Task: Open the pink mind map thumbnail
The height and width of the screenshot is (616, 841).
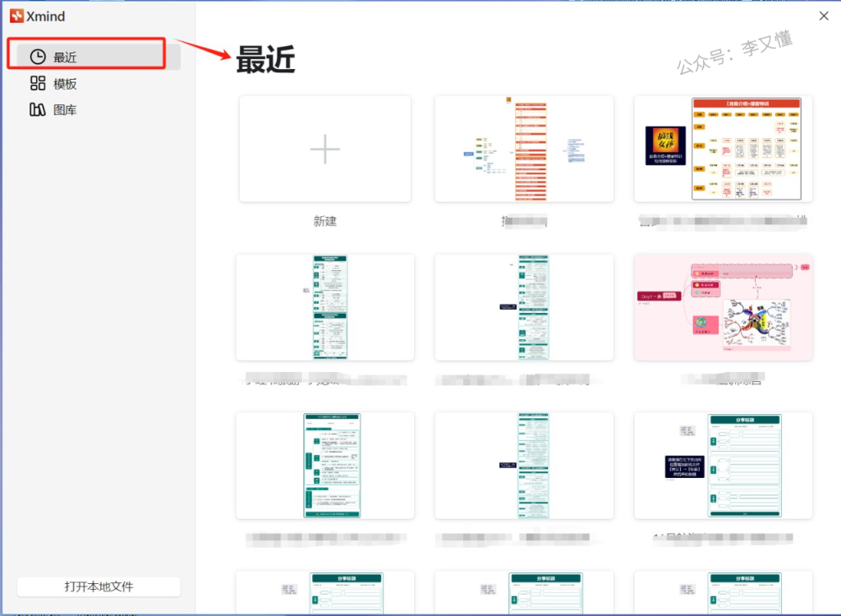Action: 723,307
